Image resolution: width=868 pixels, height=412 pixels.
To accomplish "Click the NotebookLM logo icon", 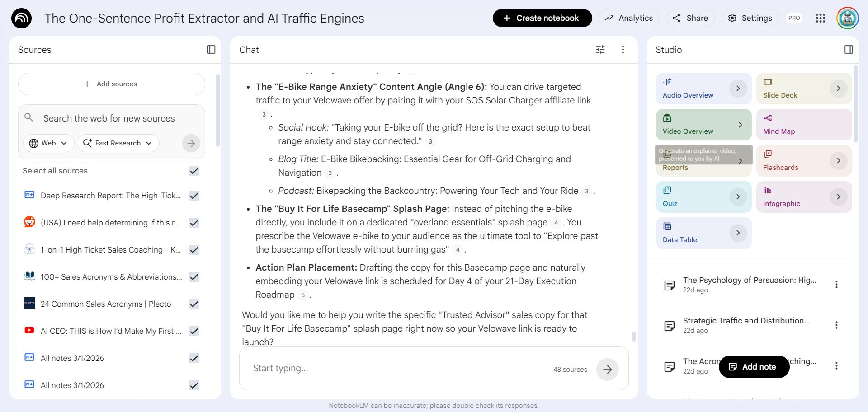I will (21, 19).
